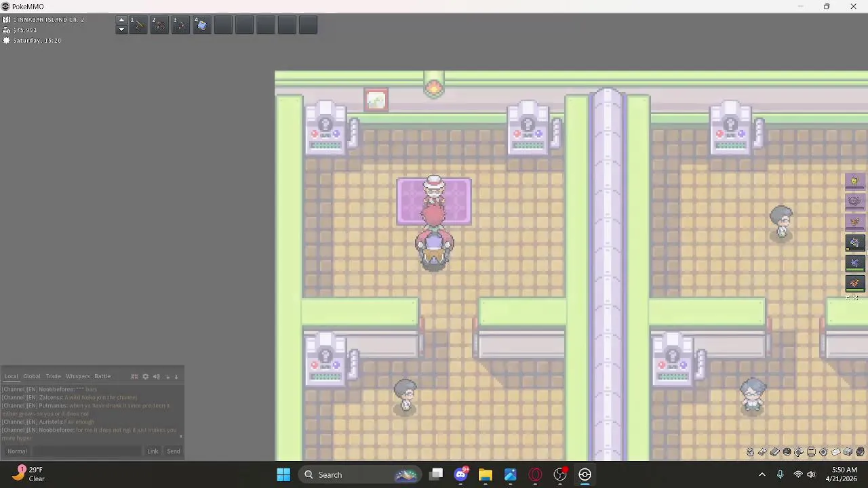The width and height of the screenshot is (868, 488).
Task: Click the Send button in chat
Action: pyautogui.click(x=174, y=451)
